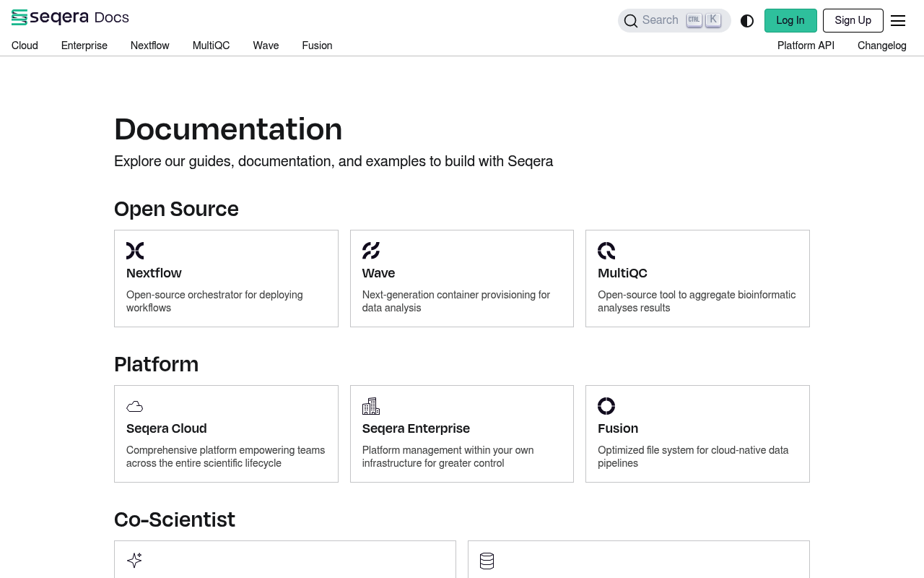924x578 pixels.
Task: Open the hamburger menu icon
Action: pos(898,21)
